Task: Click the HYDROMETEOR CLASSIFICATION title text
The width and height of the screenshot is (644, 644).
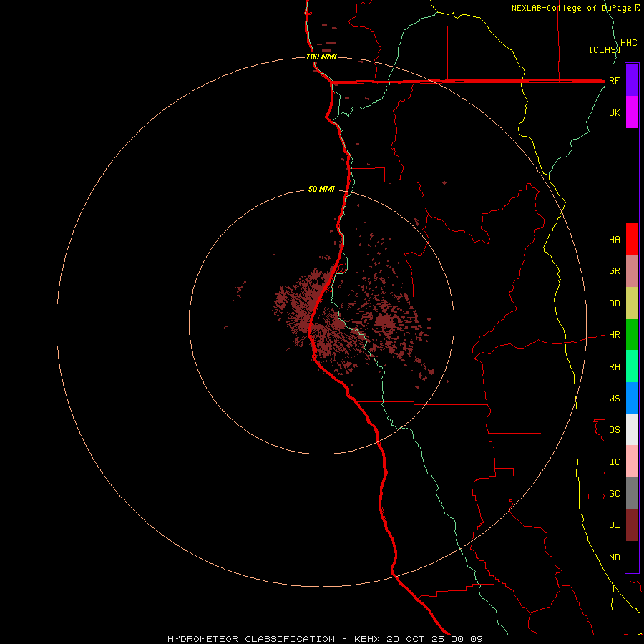Action: click(251, 639)
